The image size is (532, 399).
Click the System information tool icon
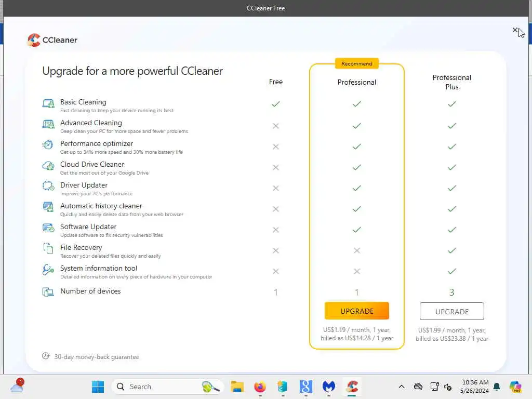click(x=48, y=270)
